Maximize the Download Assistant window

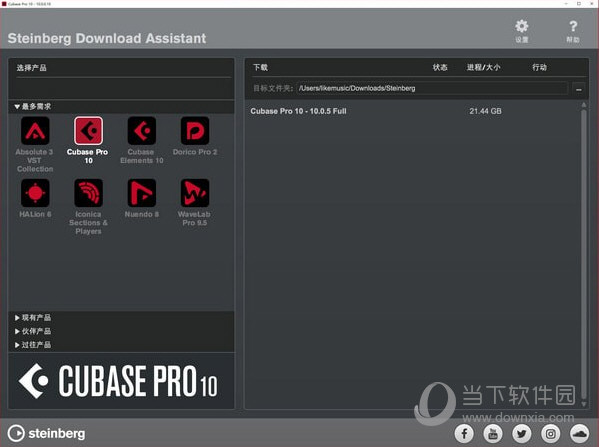point(578,3)
